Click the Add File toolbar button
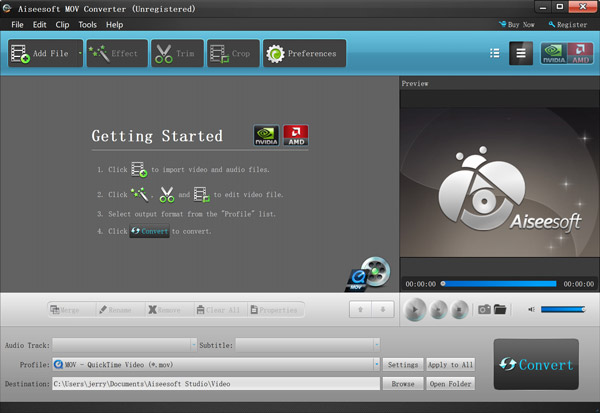600x413 pixels. tap(38, 54)
